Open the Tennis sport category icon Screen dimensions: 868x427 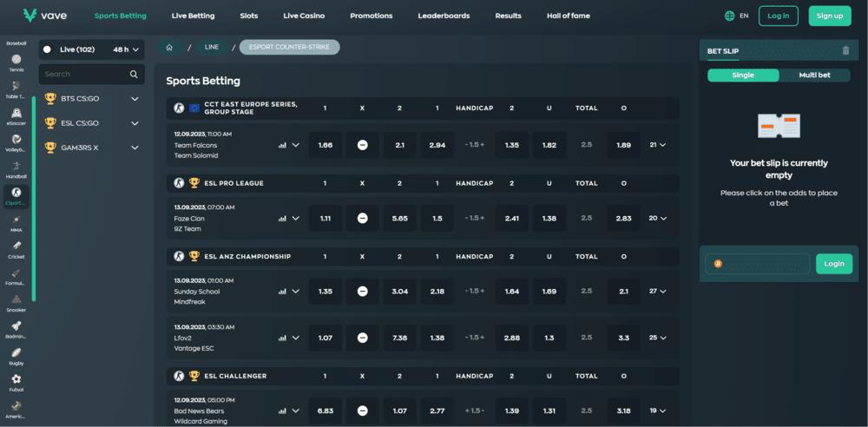[16, 59]
